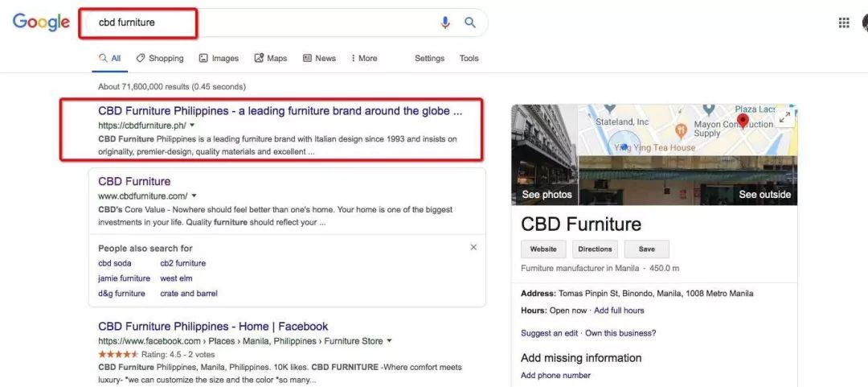Open the More search categories menu
This screenshot has height=387, width=868.
pos(364,58)
